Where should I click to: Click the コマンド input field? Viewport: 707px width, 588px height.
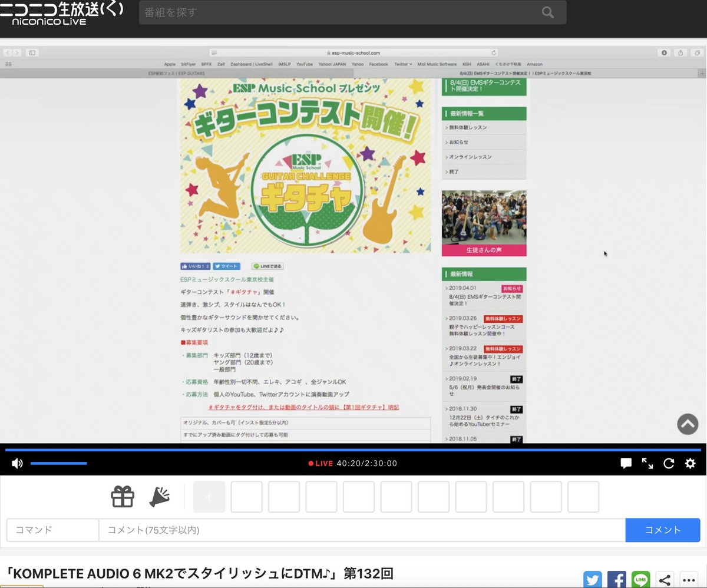coord(52,530)
